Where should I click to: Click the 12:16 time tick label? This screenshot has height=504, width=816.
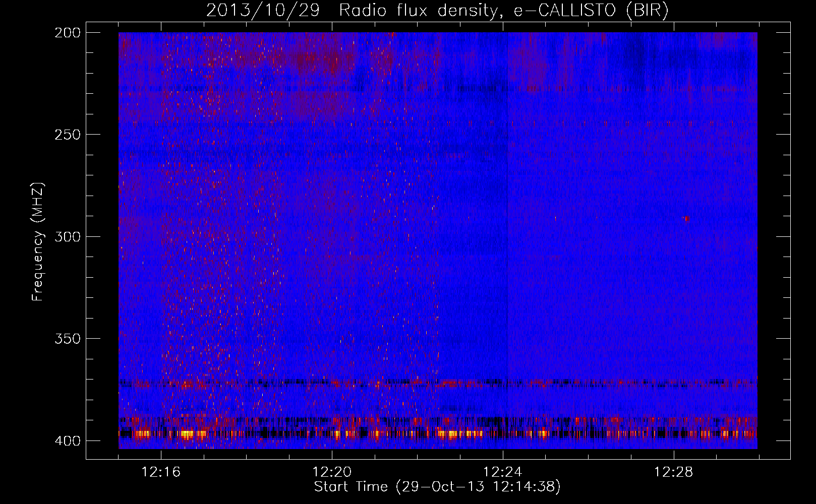coord(161,472)
